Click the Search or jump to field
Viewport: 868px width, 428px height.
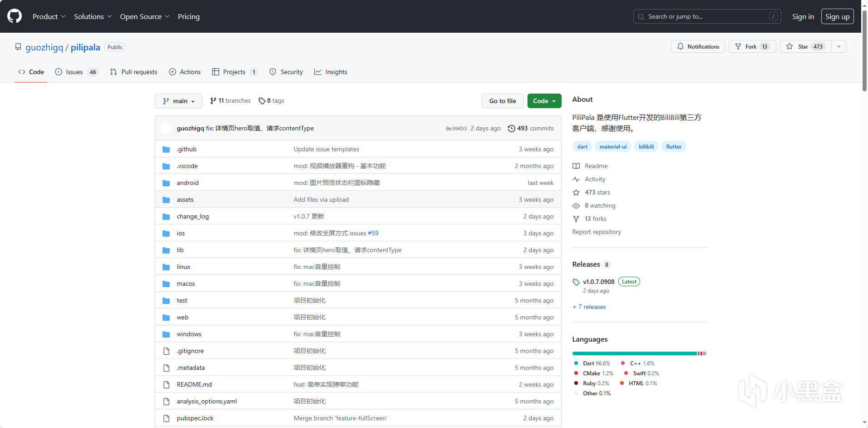pos(707,16)
